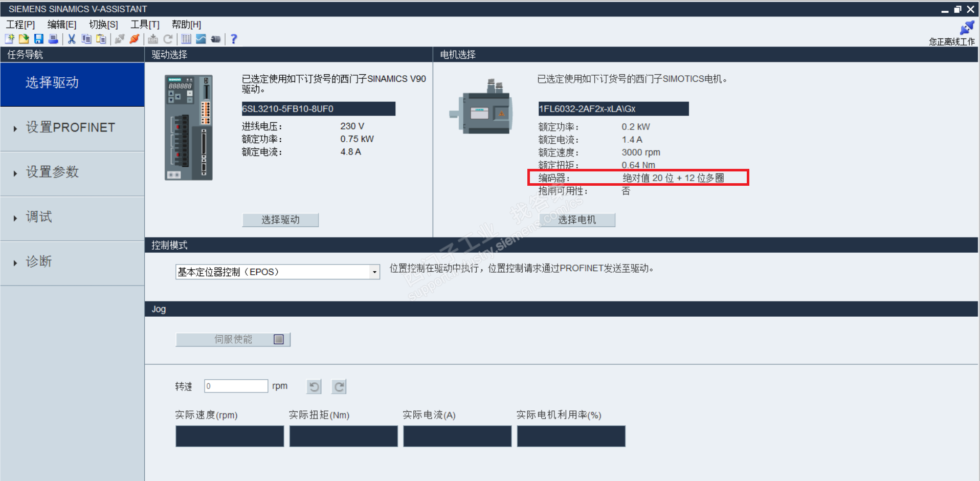Open the 编辑[E] menu
This screenshot has width=980, height=481.
pyautogui.click(x=62, y=25)
